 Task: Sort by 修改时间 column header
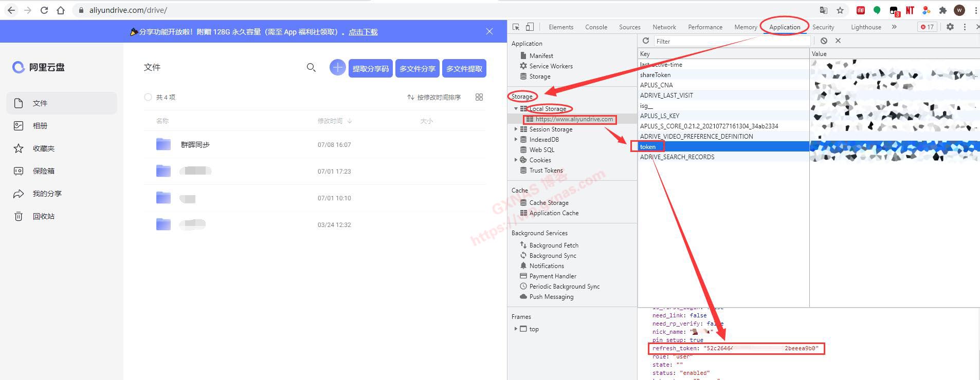pos(335,121)
